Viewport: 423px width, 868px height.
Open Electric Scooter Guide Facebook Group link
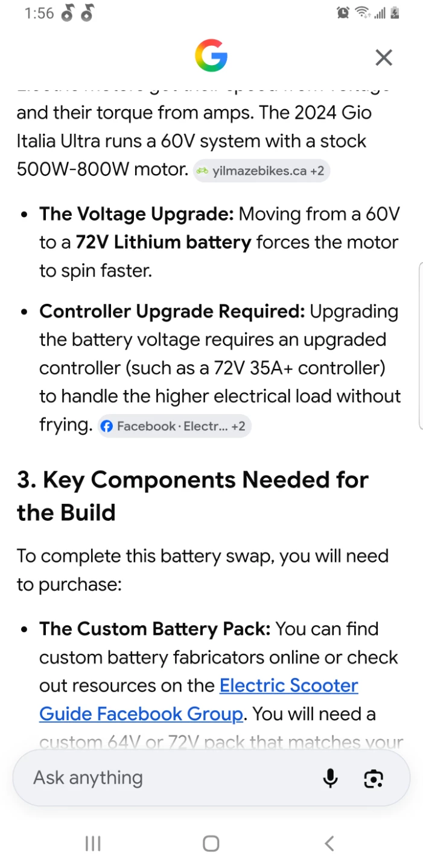(x=199, y=700)
